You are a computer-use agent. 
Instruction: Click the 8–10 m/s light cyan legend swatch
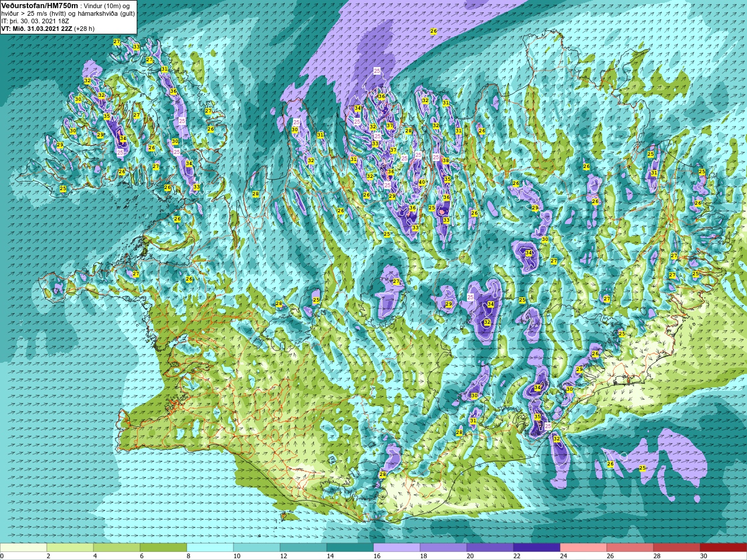pyautogui.click(x=210, y=548)
